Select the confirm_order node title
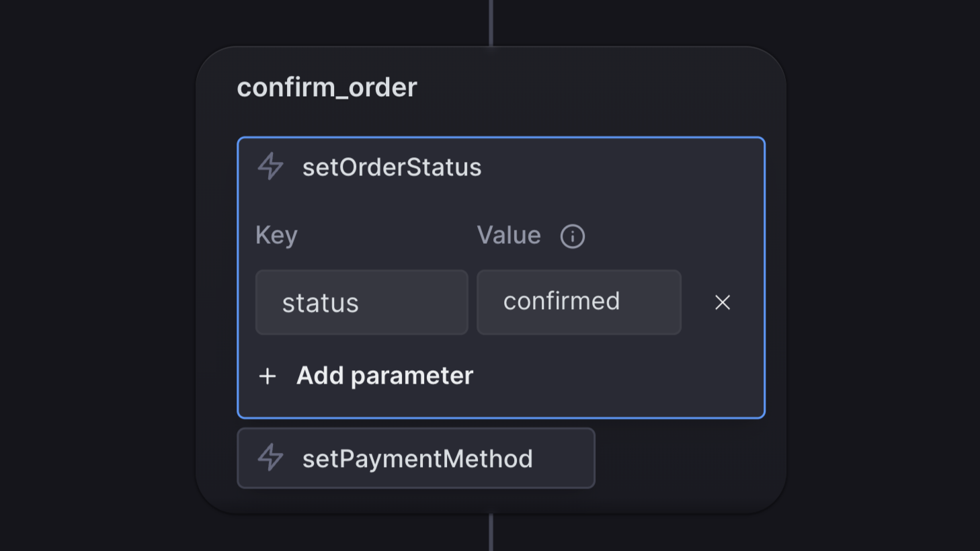This screenshot has height=551, width=980. point(327,87)
